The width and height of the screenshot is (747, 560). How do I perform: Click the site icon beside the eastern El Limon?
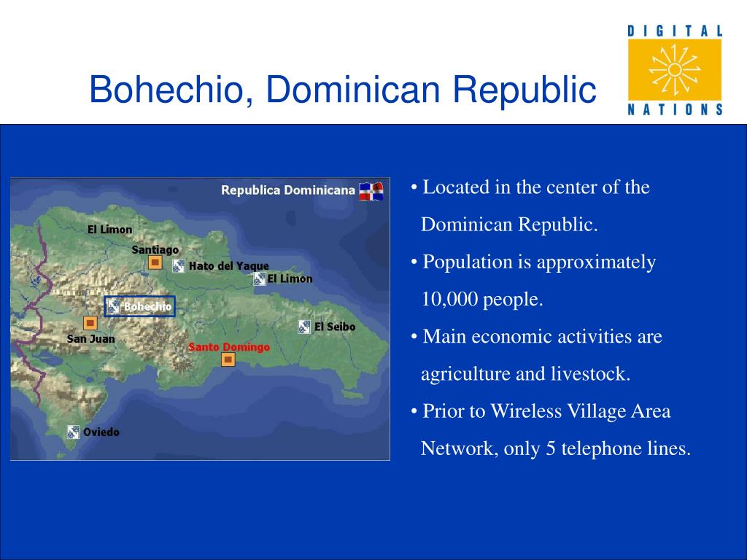click(259, 279)
